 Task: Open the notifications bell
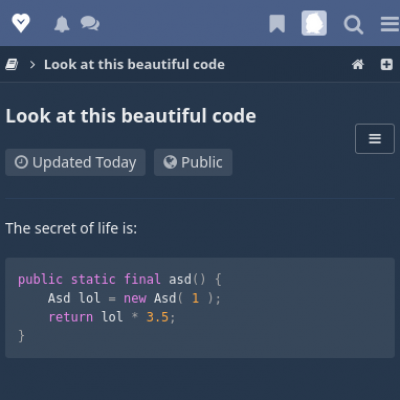[x=62, y=24]
